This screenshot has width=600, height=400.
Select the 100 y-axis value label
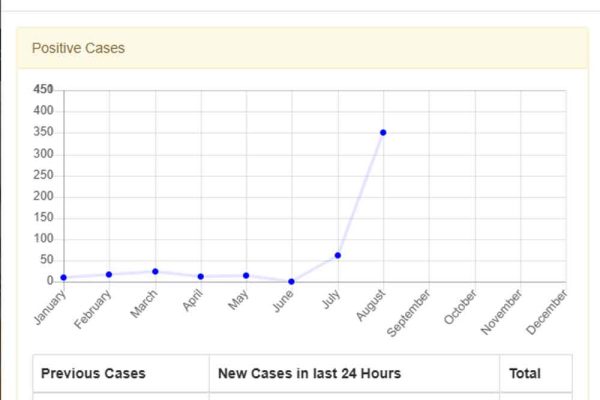coord(43,239)
